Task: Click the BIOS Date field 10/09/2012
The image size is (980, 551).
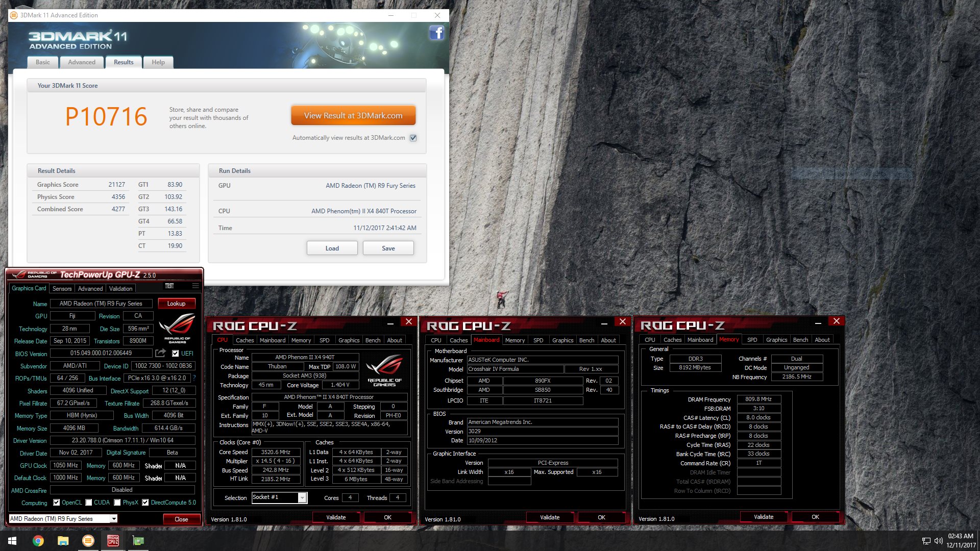Action: pos(543,440)
